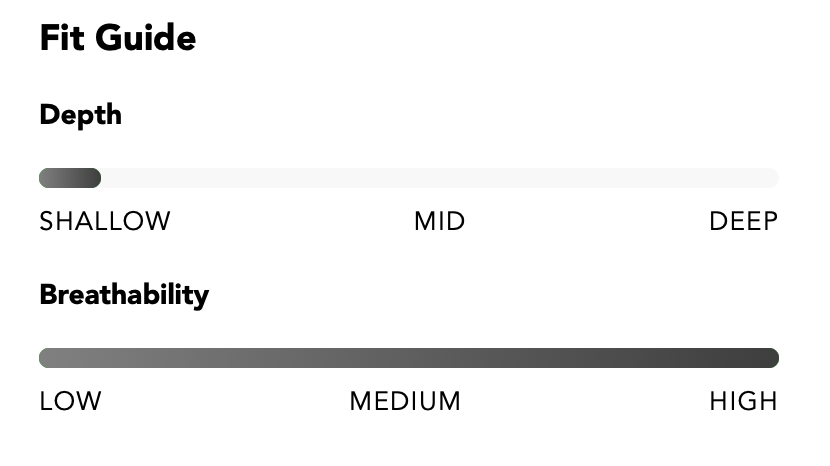Image resolution: width=830 pixels, height=466 pixels.
Task: Click Depth track above DEEP label
Action: point(744,178)
